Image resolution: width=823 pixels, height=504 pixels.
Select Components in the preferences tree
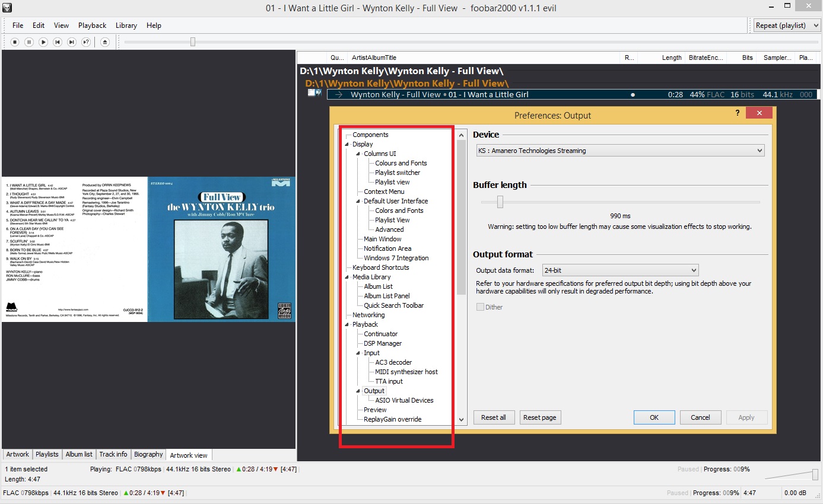click(370, 135)
